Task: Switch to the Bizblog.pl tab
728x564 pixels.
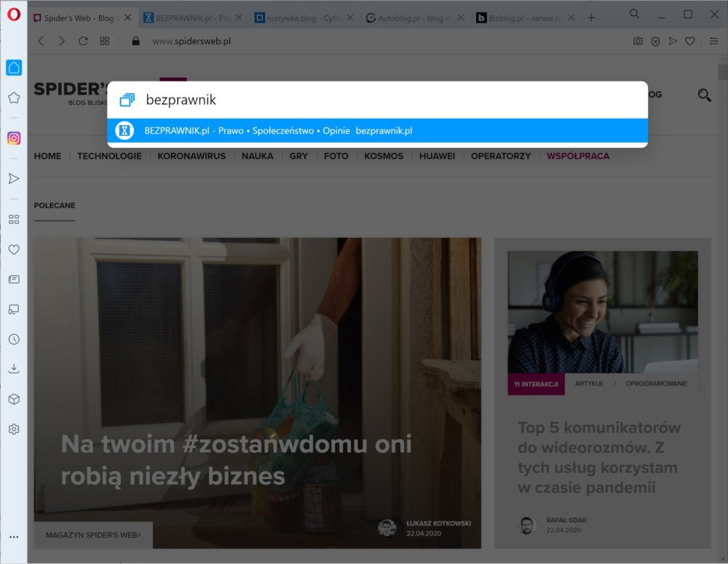Action: [526, 18]
